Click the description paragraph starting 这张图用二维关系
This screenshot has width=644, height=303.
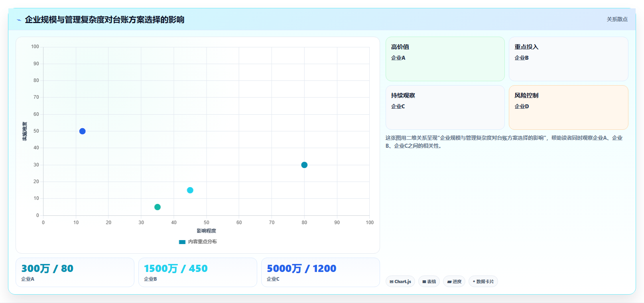click(x=504, y=142)
